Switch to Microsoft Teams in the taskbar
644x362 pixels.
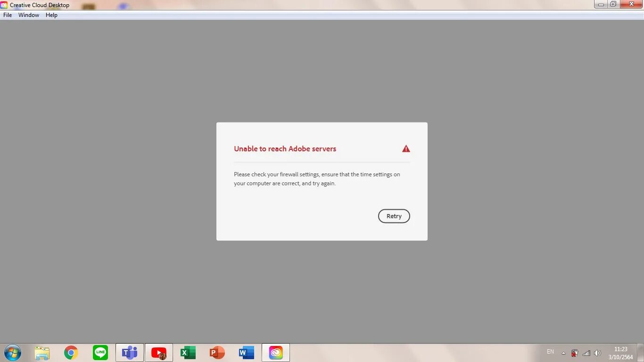pos(130,353)
